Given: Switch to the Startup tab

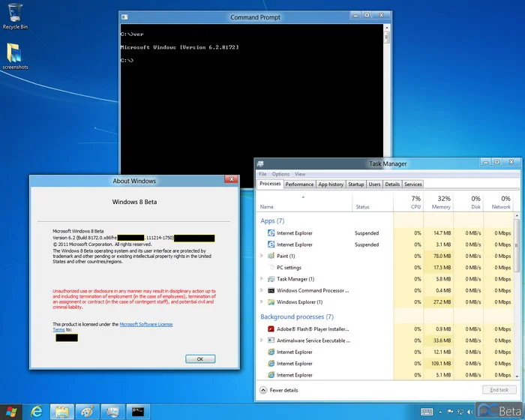Looking at the screenshot, I should [x=355, y=184].
